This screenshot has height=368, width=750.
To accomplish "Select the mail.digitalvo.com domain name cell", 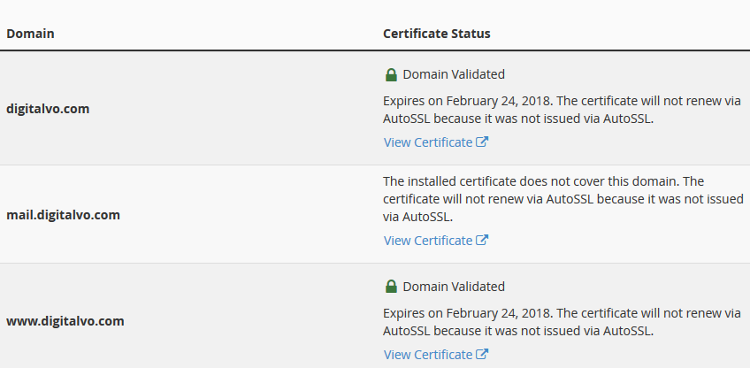I will (63, 215).
